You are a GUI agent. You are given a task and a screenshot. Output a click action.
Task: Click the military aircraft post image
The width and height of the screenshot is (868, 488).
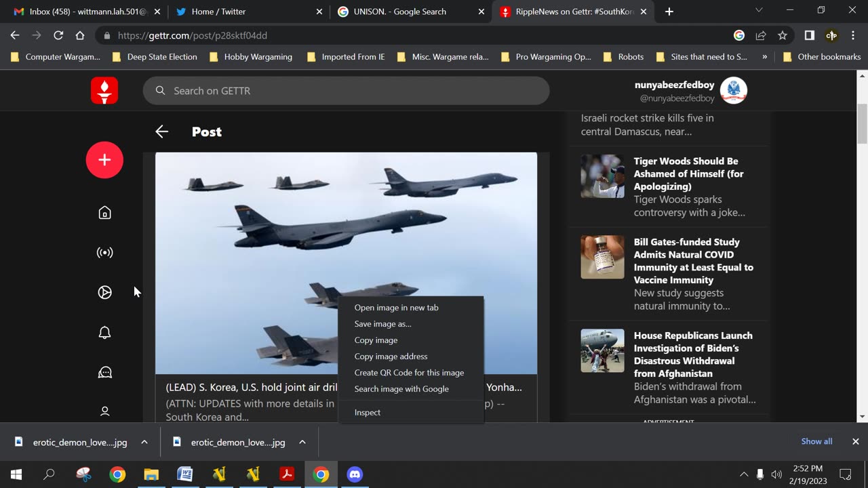click(346, 263)
